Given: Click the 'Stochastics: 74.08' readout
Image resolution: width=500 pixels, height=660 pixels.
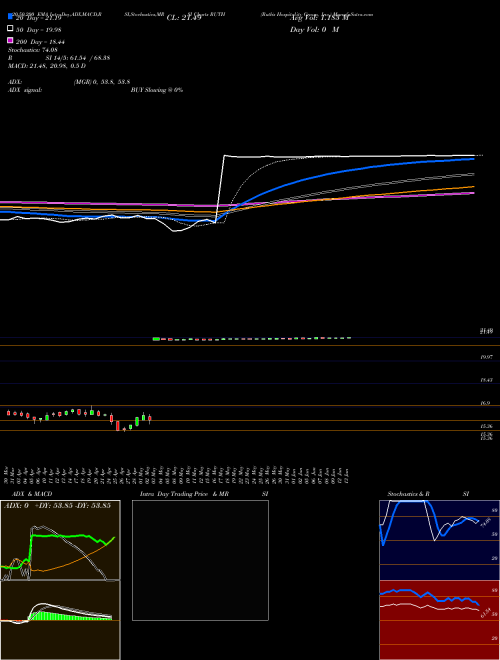Looking at the screenshot, I should [32, 50].
